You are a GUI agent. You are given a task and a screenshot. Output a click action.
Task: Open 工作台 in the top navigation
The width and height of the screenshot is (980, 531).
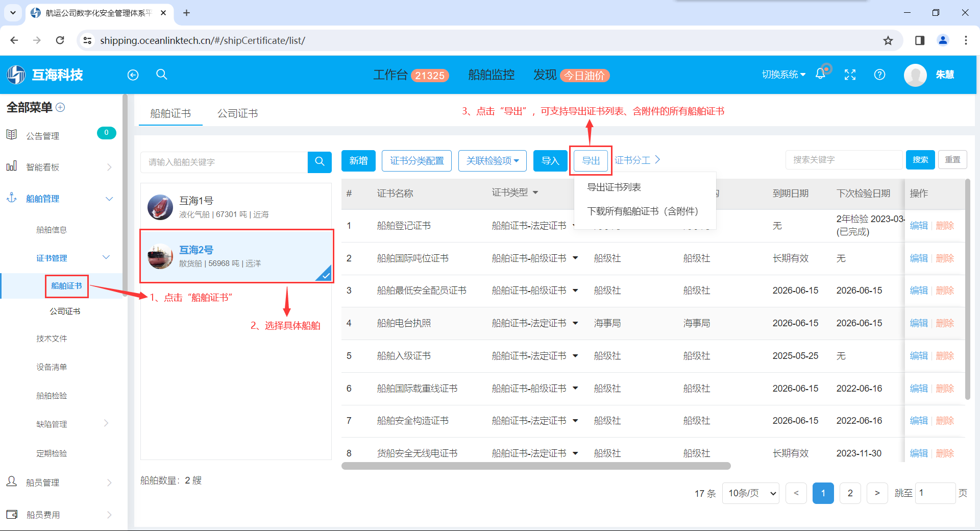pos(390,75)
